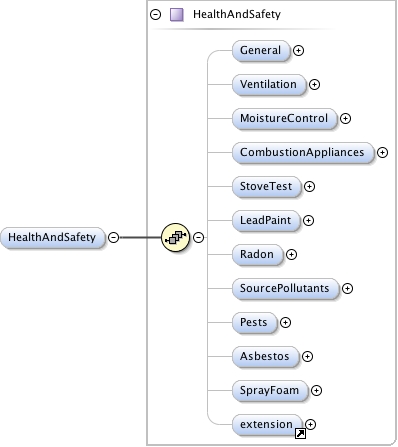Click the HealthAndSafety type title text
This screenshot has height=447, width=398.
click(237, 14)
